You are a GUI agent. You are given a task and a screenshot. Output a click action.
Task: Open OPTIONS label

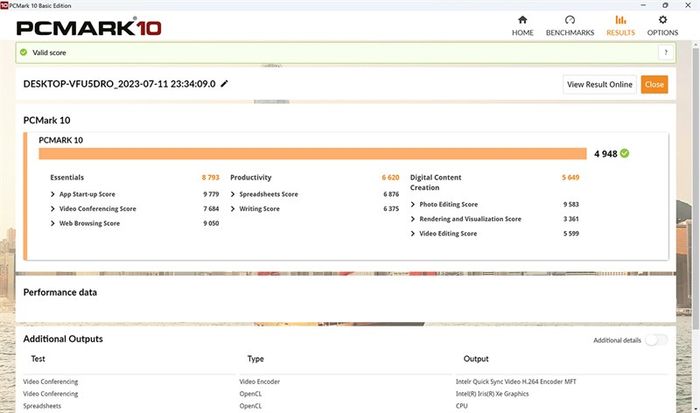tap(662, 33)
